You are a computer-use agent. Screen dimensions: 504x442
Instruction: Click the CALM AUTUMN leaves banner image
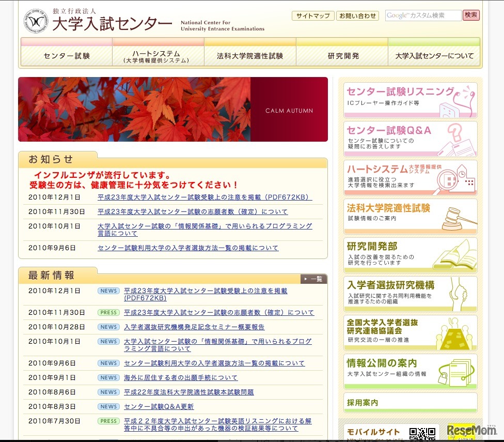[x=173, y=109]
